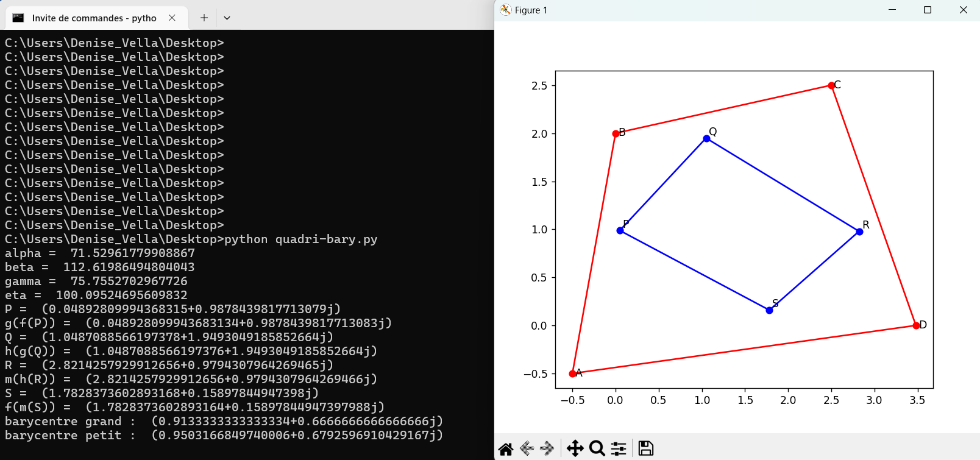The image size is (980, 460).
Task: Click red point C on the plot
Action: 831,85
